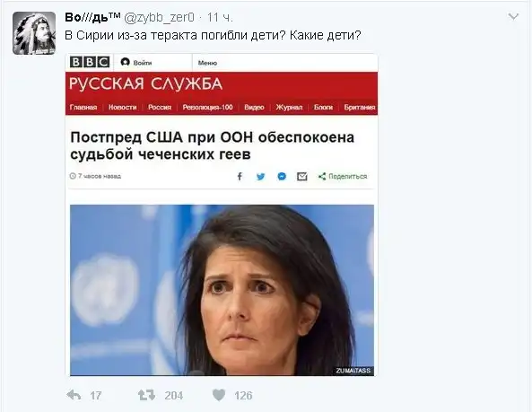Like the tweet with heart icon

(x=219, y=395)
